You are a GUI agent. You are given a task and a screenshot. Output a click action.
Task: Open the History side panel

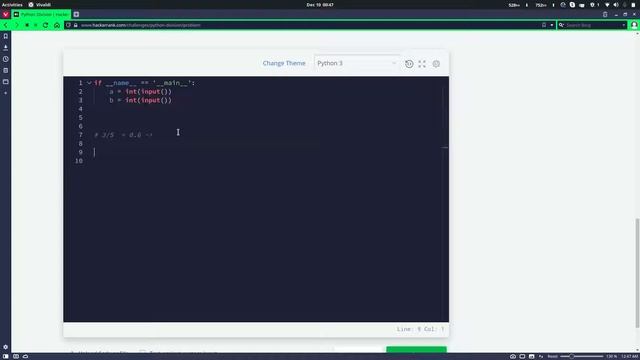(6, 59)
